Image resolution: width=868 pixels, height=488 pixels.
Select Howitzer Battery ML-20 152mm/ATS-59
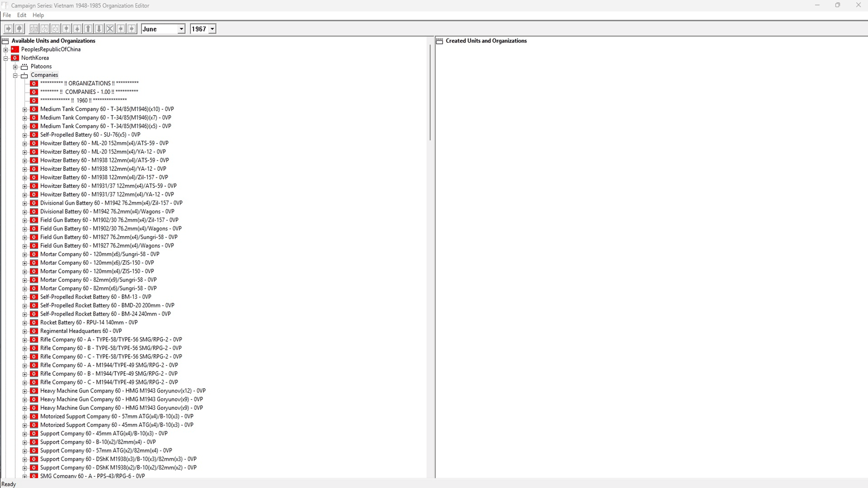coord(104,143)
